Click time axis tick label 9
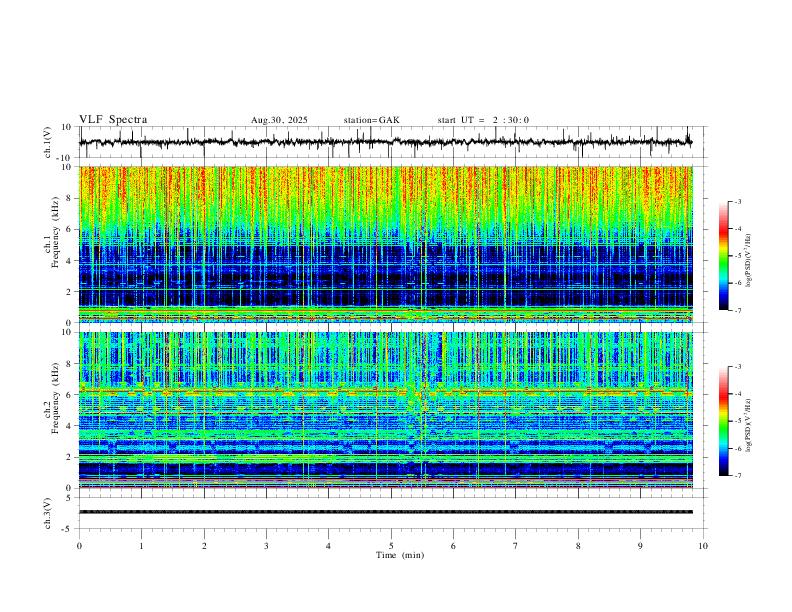 (640, 546)
